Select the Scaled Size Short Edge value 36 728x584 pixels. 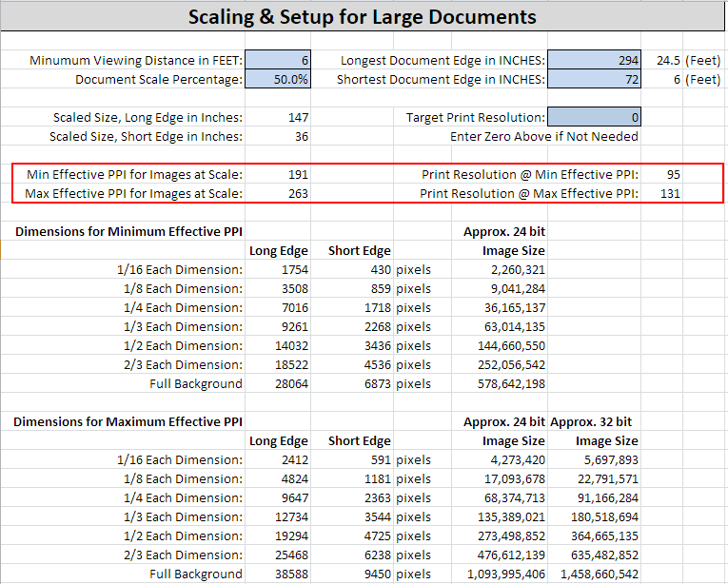[x=278, y=136]
